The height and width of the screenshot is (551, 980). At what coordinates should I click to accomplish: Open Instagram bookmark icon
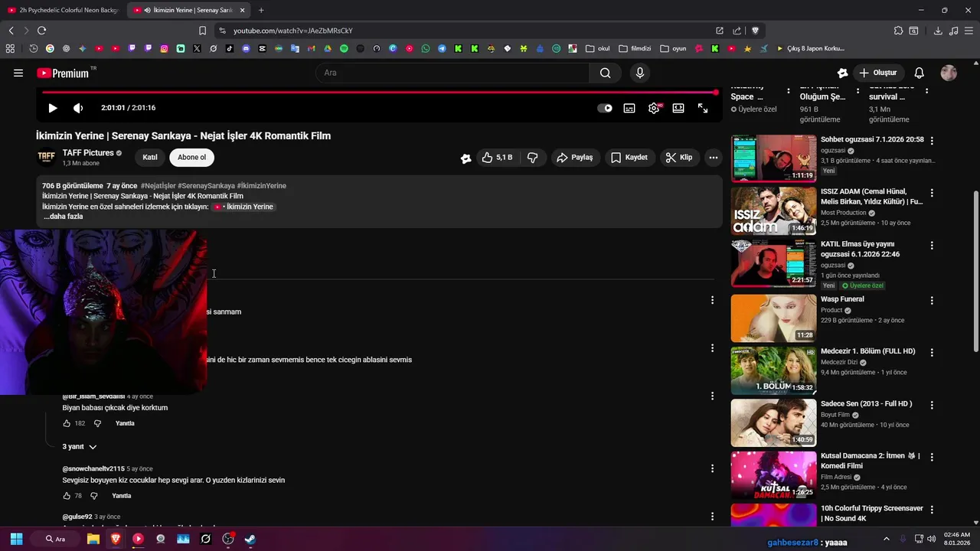tap(164, 48)
